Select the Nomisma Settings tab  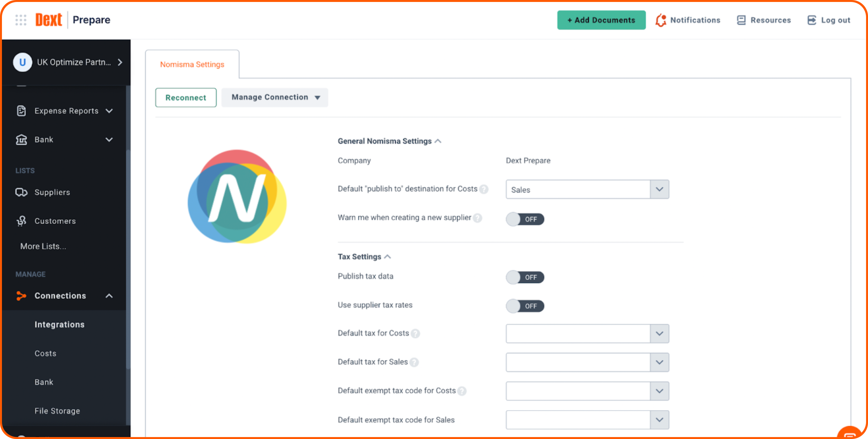point(192,64)
